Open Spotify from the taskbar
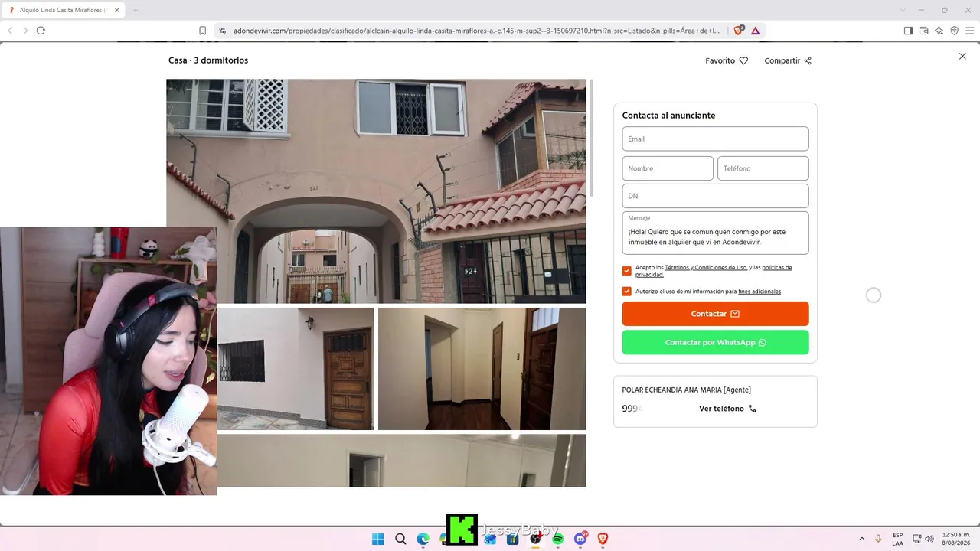This screenshot has height=551, width=980. 558,539
